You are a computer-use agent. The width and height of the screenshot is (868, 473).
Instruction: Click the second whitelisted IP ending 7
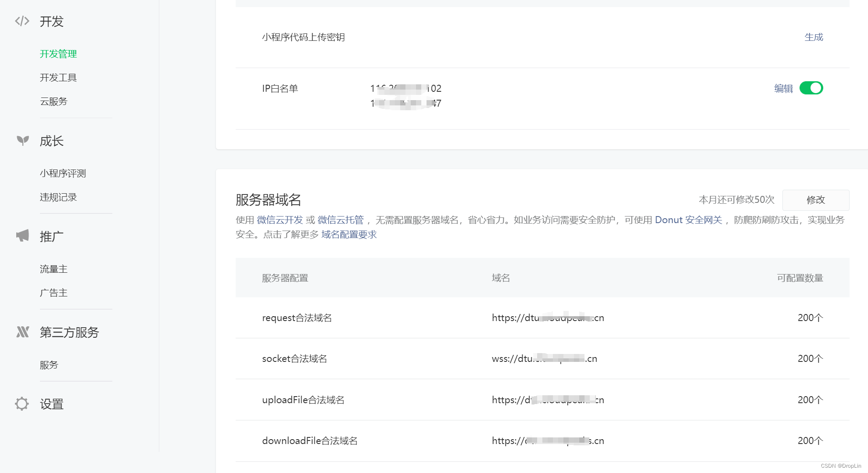pos(406,104)
